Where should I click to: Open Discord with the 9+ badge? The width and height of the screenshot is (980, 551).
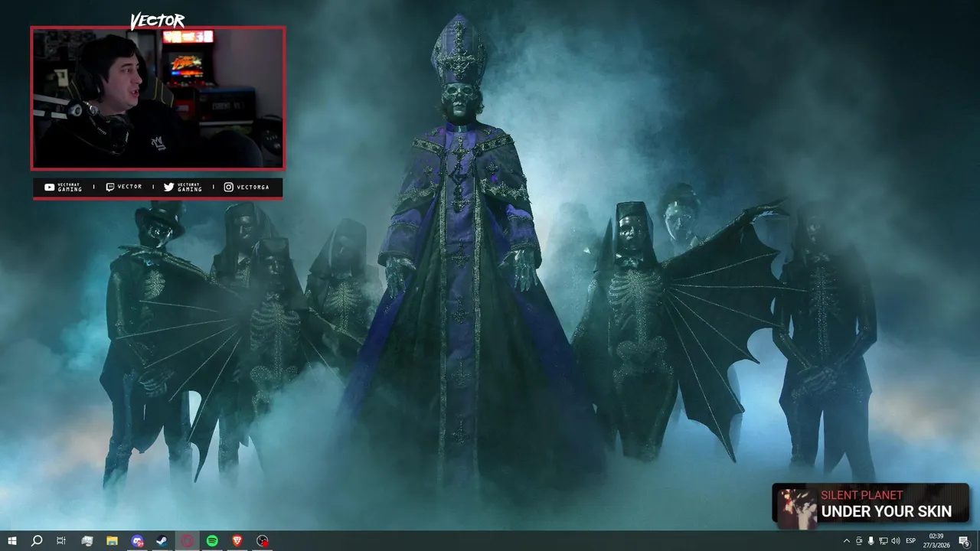[137, 541]
